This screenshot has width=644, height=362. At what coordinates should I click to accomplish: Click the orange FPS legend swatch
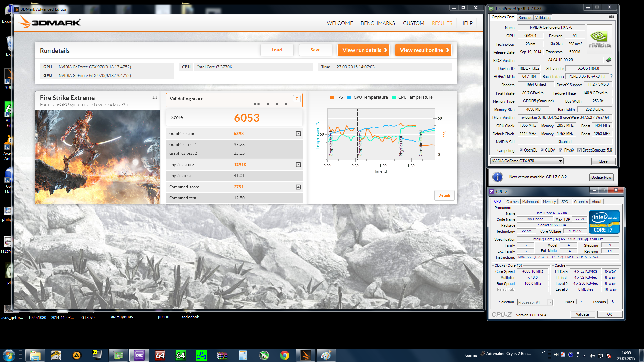point(332,97)
